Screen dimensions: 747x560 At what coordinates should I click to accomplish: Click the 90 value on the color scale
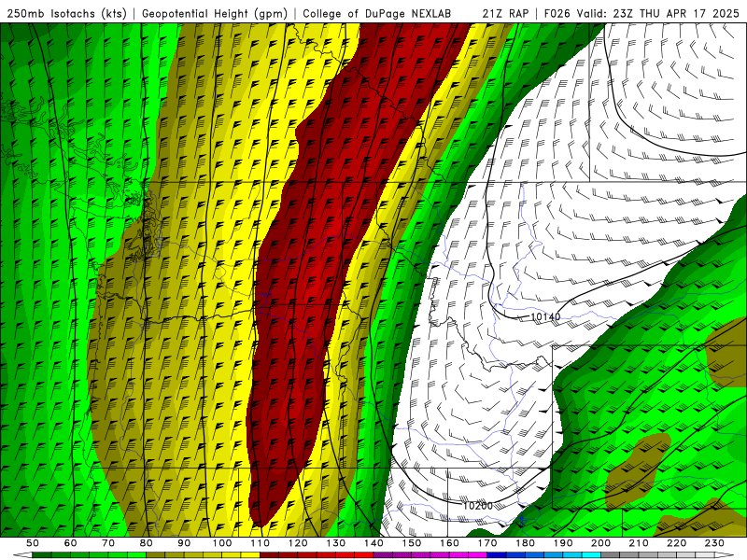tap(184, 543)
